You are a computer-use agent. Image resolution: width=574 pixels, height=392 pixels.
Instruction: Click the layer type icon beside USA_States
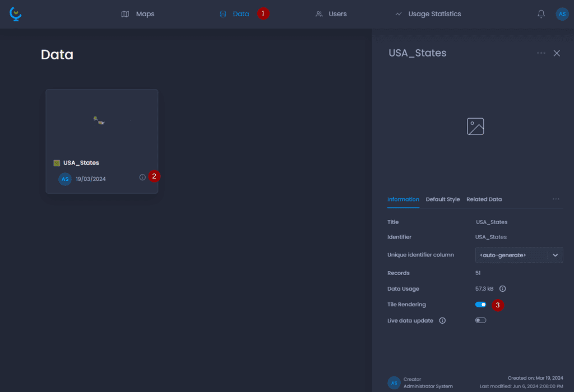click(x=57, y=163)
